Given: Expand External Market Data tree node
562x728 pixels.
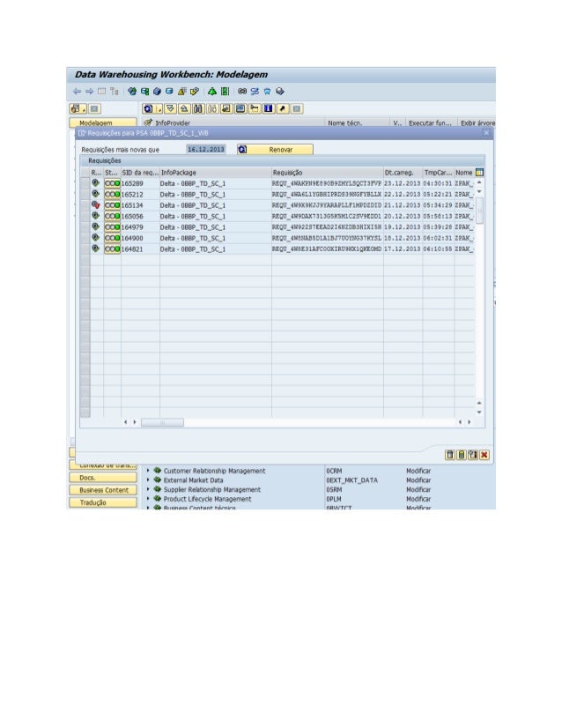Looking at the screenshot, I should (148, 479).
